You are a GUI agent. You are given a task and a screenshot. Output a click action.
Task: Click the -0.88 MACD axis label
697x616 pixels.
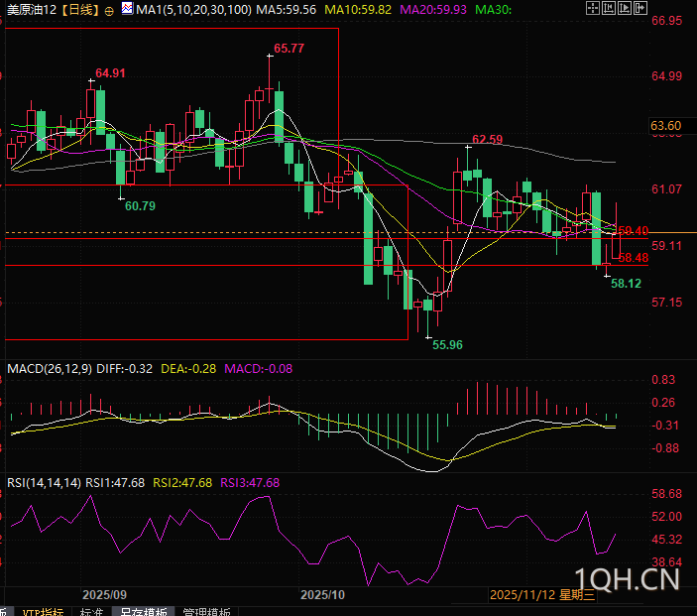click(x=665, y=448)
